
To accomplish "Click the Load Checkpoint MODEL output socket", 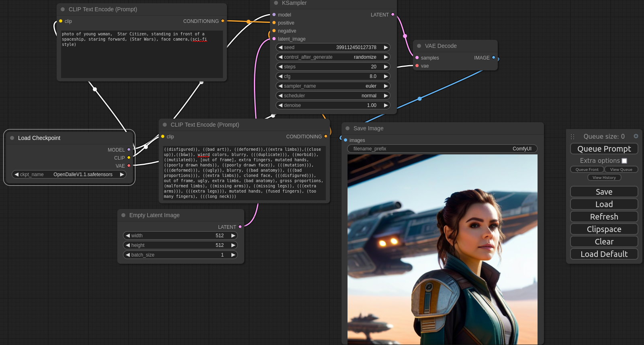I will click(x=129, y=150).
